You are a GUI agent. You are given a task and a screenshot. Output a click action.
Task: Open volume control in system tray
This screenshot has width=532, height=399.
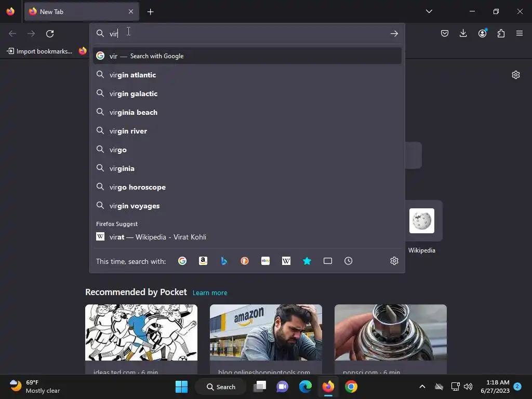click(468, 387)
